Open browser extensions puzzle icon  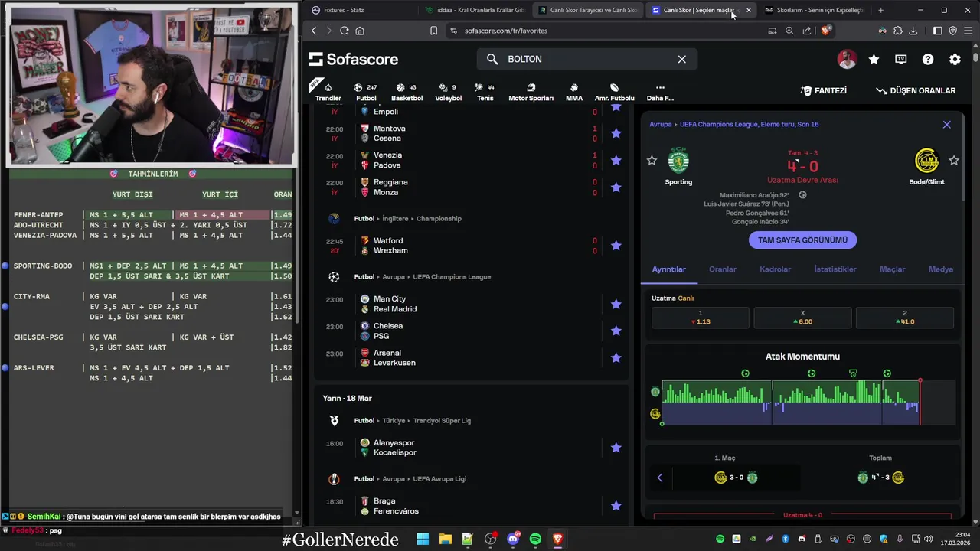897,31
